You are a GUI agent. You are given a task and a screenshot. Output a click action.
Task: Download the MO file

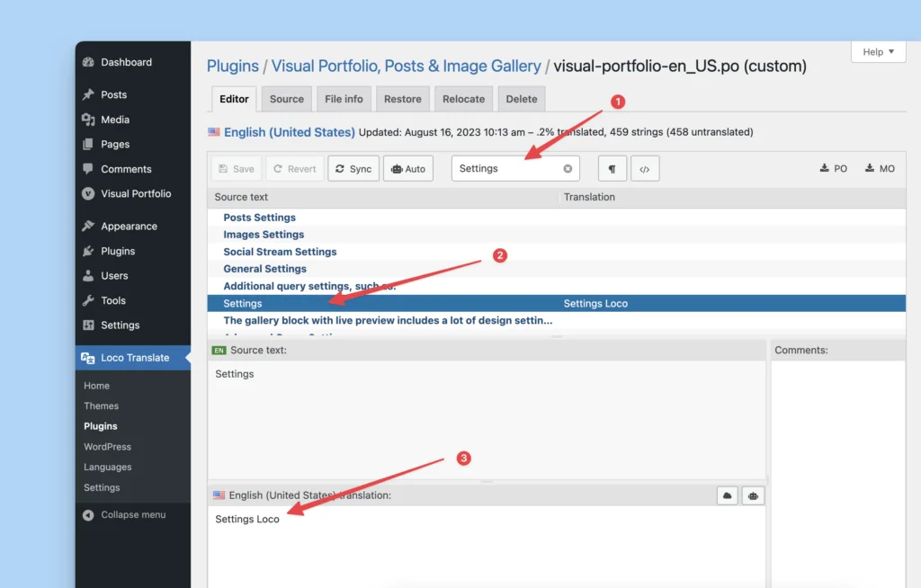click(880, 169)
